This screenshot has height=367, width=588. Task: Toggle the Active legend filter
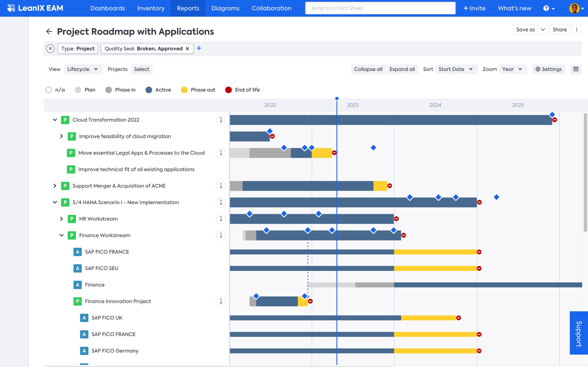pyautogui.click(x=148, y=90)
